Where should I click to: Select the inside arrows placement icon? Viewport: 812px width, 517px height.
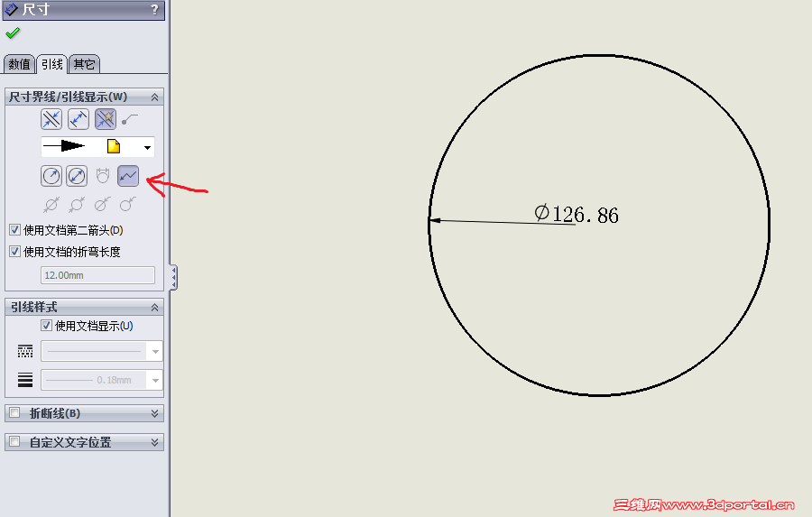pyautogui.click(x=78, y=119)
